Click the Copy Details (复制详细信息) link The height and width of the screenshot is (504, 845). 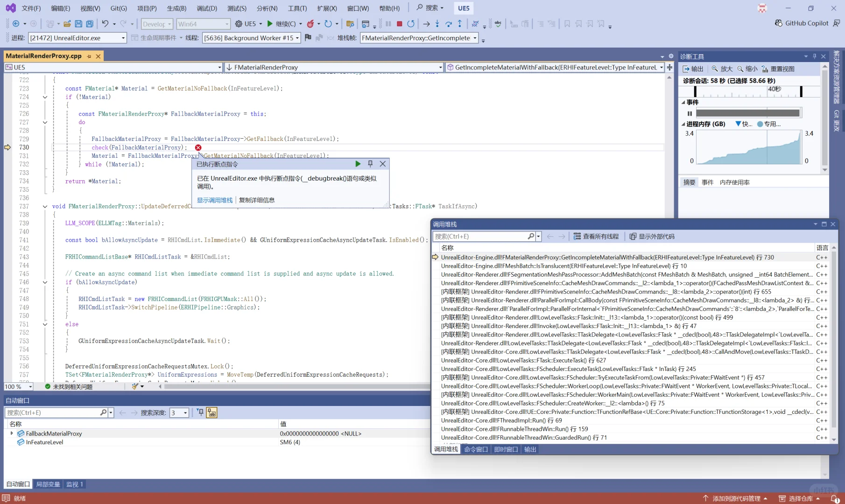click(257, 200)
